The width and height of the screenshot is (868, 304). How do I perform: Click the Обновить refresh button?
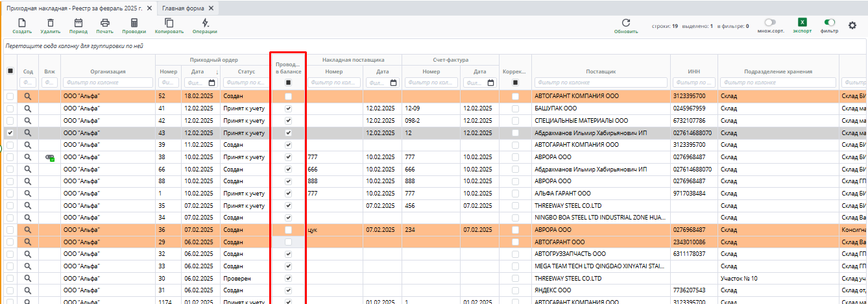626,25
